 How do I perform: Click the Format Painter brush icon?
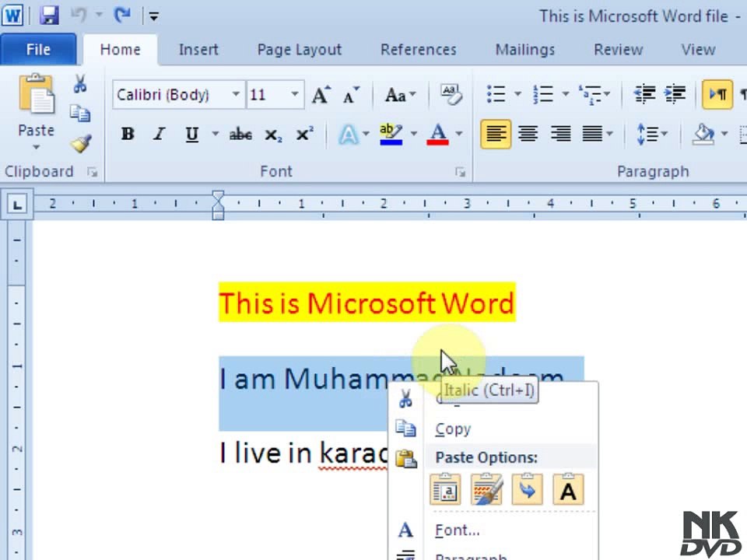[x=81, y=143]
